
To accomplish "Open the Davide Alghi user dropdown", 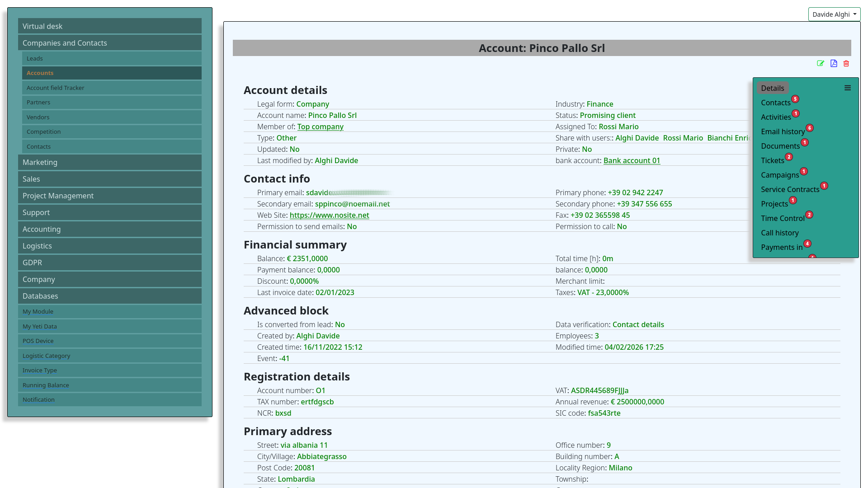I will click(834, 14).
